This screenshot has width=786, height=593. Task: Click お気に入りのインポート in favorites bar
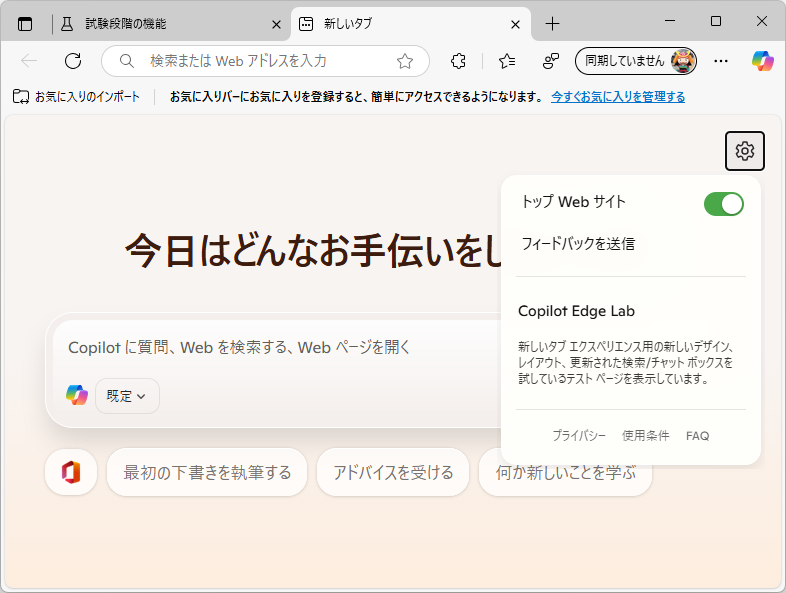pyautogui.click(x=76, y=96)
